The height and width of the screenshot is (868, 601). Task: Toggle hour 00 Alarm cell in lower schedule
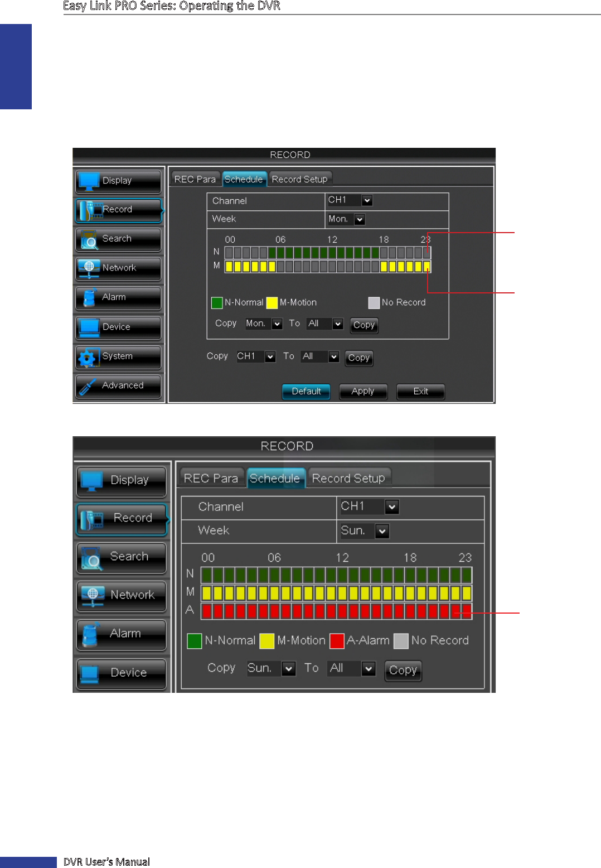click(207, 611)
